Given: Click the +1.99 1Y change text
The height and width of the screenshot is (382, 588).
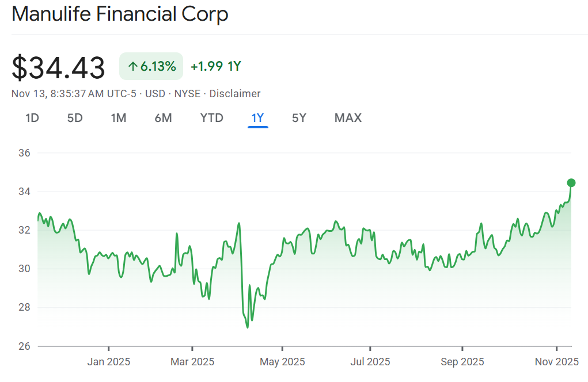Looking at the screenshot, I should 215,67.
